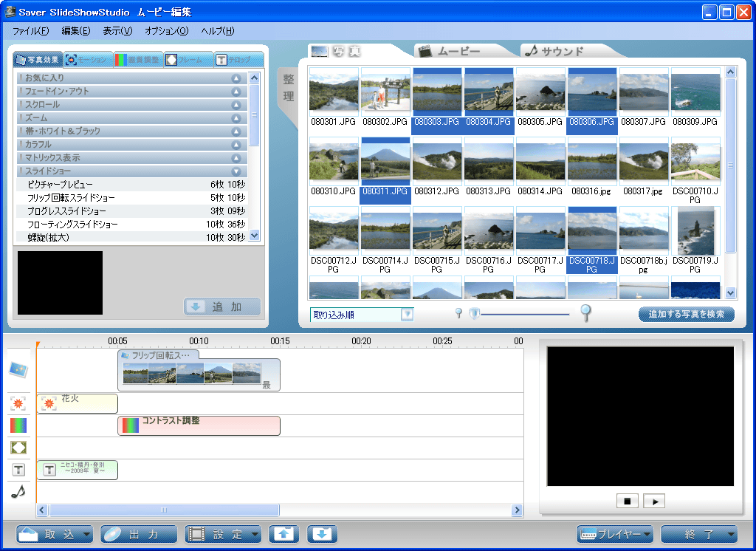This screenshot has width=756, height=551.
Task: Click the frame track icon in timeline
Action: (18, 448)
